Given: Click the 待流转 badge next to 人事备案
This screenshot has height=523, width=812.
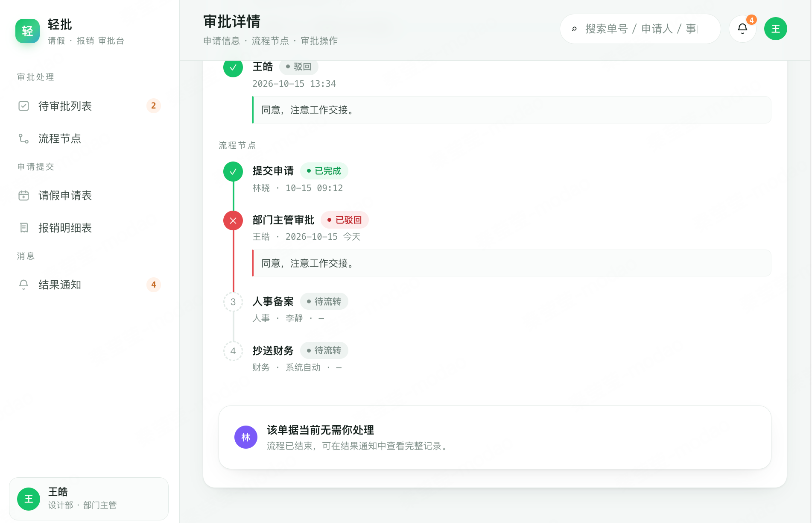Looking at the screenshot, I should [x=324, y=302].
